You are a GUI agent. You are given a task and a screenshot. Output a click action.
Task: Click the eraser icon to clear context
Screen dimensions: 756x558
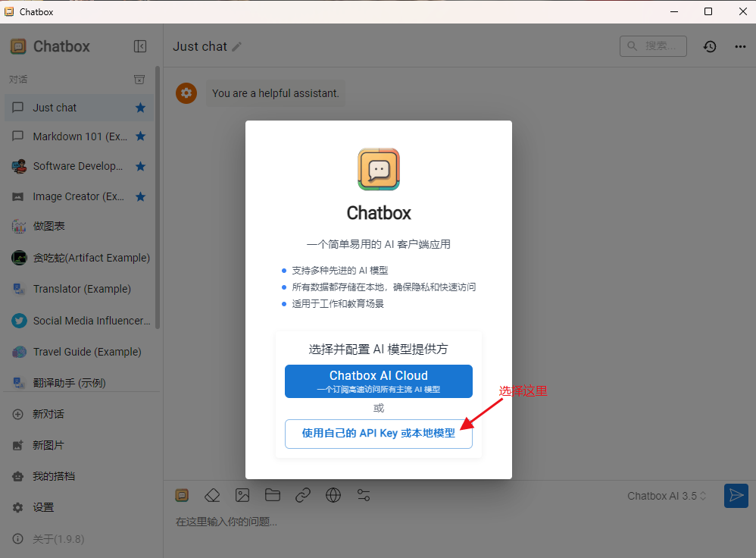pyautogui.click(x=212, y=495)
